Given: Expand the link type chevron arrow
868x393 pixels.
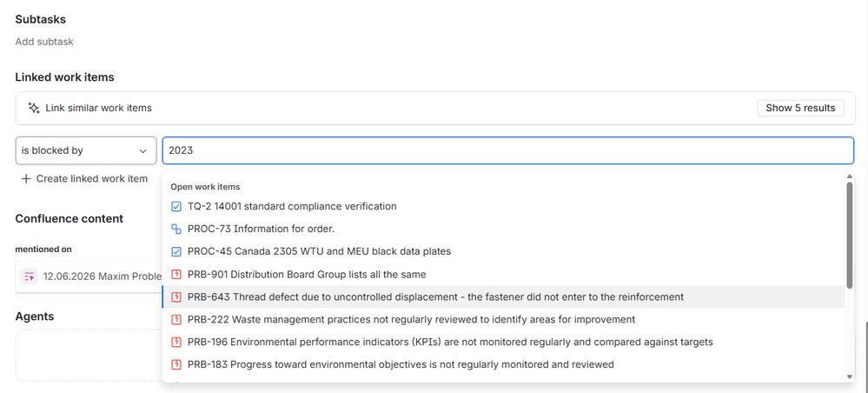Looking at the screenshot, I should (142, 150).
